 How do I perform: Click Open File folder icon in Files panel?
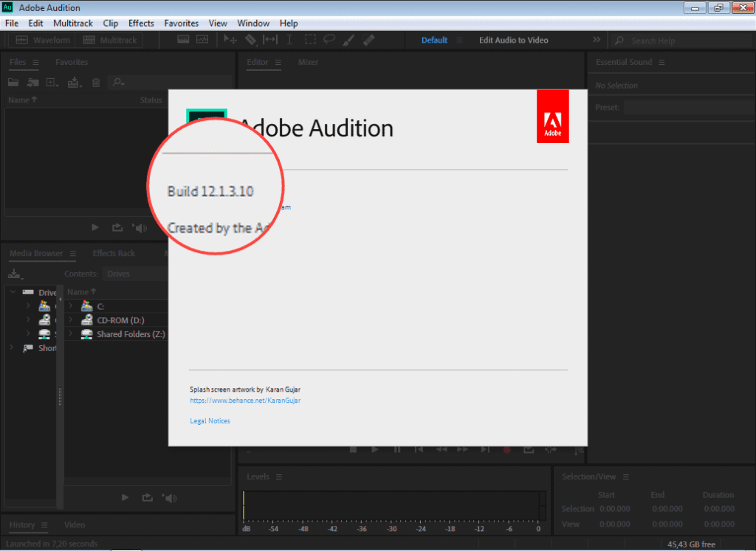click(13, 83)
